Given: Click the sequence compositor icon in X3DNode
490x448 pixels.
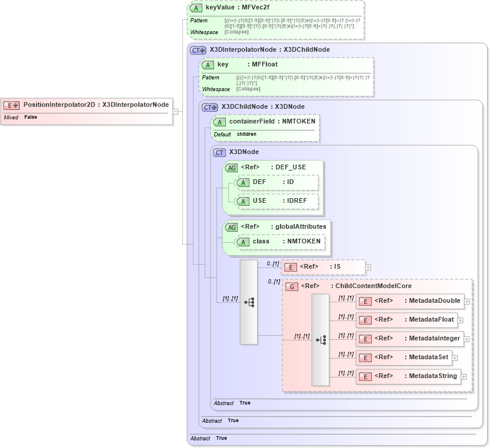Looking at the screenshot, I should coord(249,302).
